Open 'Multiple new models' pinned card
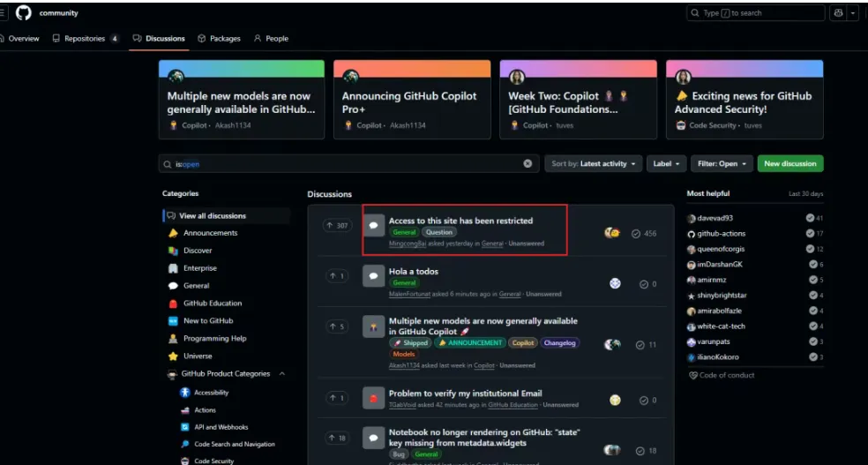The image size is (868, 465). (242, 100)
